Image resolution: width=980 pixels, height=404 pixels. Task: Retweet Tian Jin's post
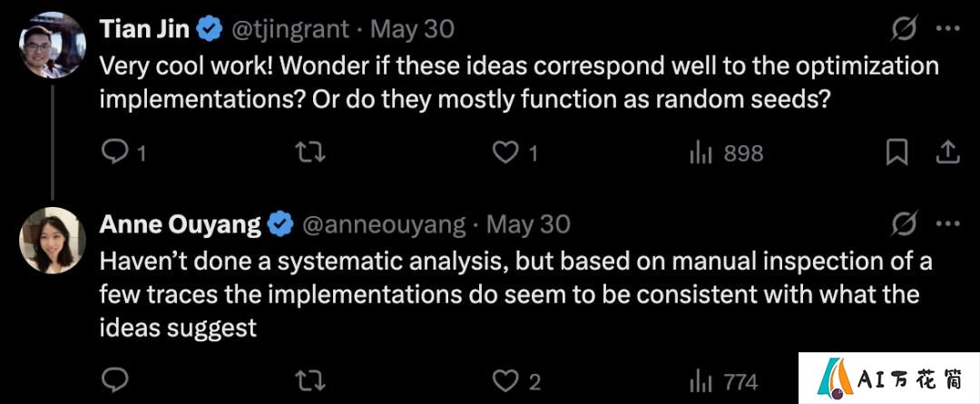coord(310,153)
